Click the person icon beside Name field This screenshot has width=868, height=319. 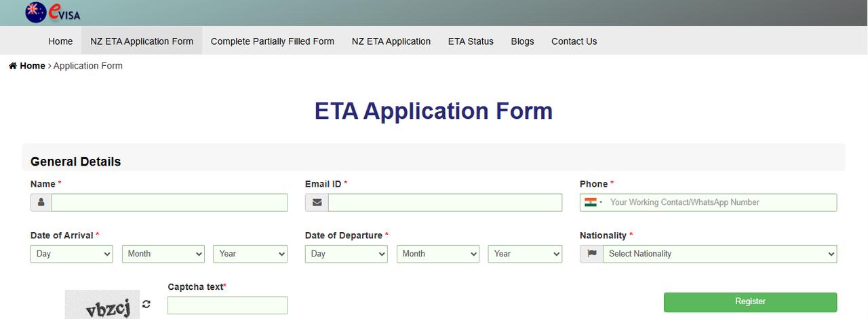(41, 202)
